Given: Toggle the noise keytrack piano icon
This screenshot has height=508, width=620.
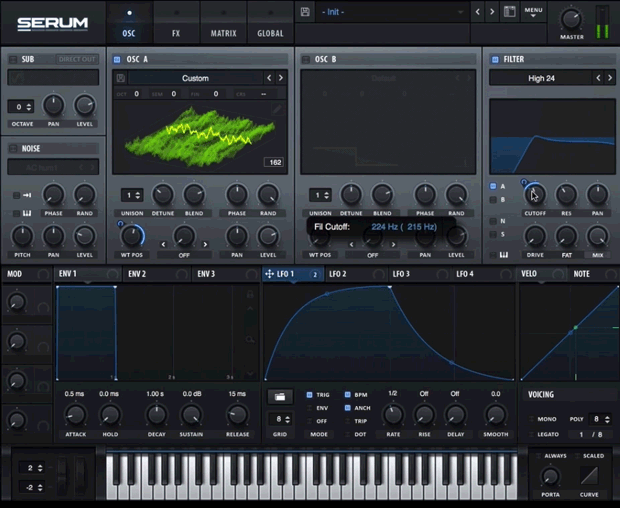Looking at the screenshot, I should point(27,213).
